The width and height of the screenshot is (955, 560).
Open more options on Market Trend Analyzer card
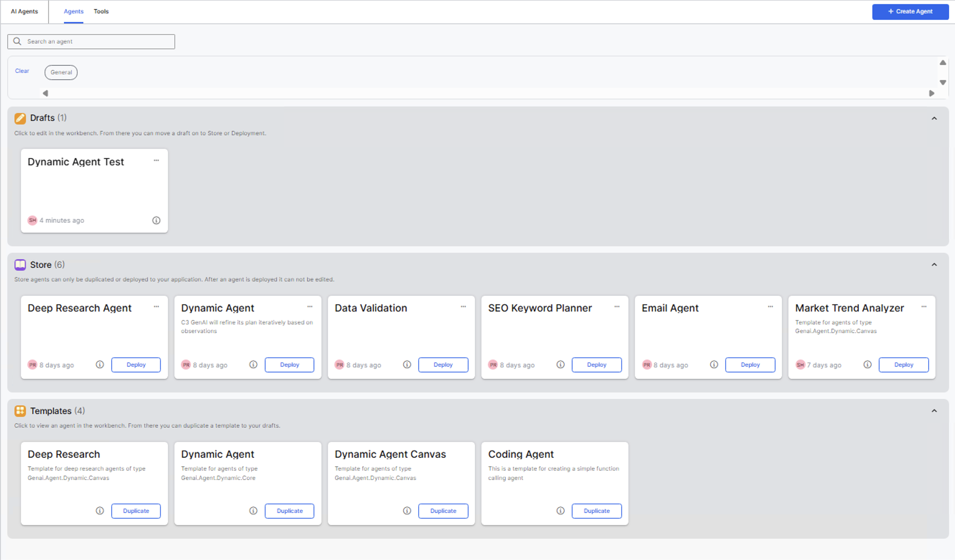coord(923,307)
